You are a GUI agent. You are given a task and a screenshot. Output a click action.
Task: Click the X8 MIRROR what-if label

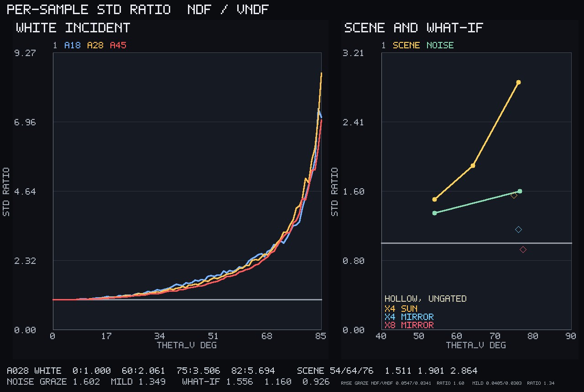pos(409,325)
